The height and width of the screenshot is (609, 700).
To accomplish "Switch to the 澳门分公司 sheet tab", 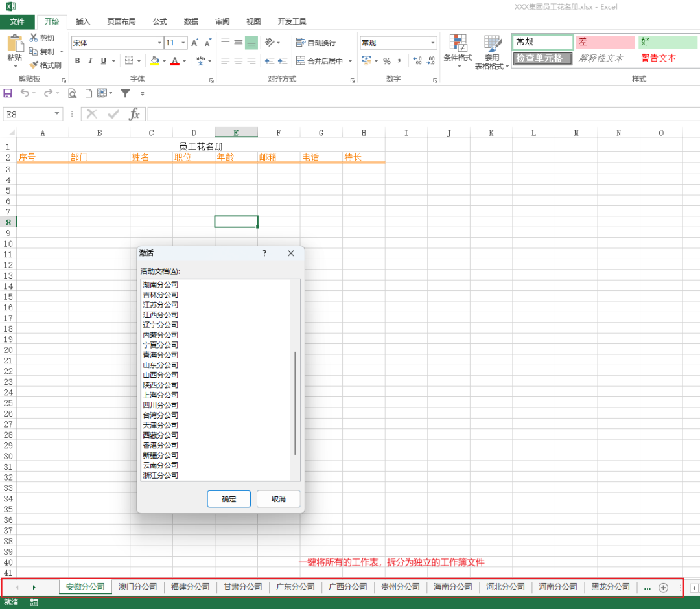I will click(x=137, y=587).
